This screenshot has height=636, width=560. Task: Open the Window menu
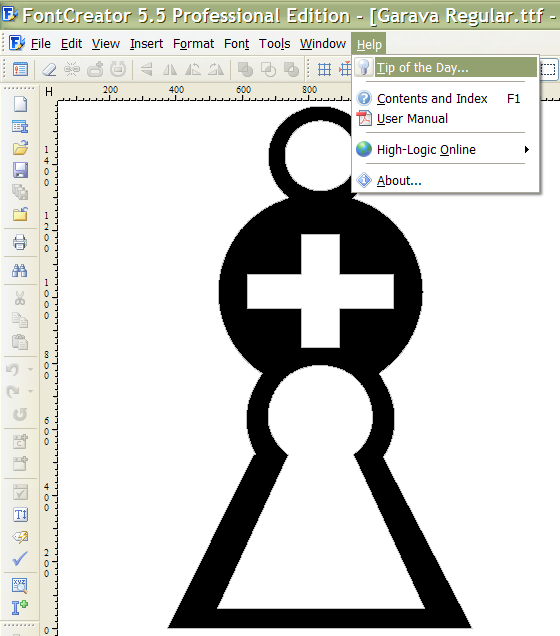(x=323, y=43)
